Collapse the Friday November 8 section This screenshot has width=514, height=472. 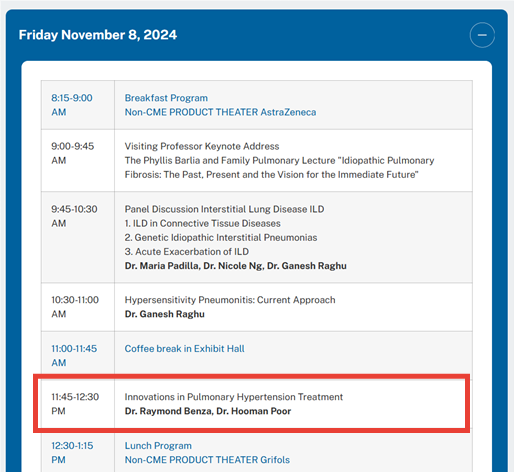click(x=482, y=35)
